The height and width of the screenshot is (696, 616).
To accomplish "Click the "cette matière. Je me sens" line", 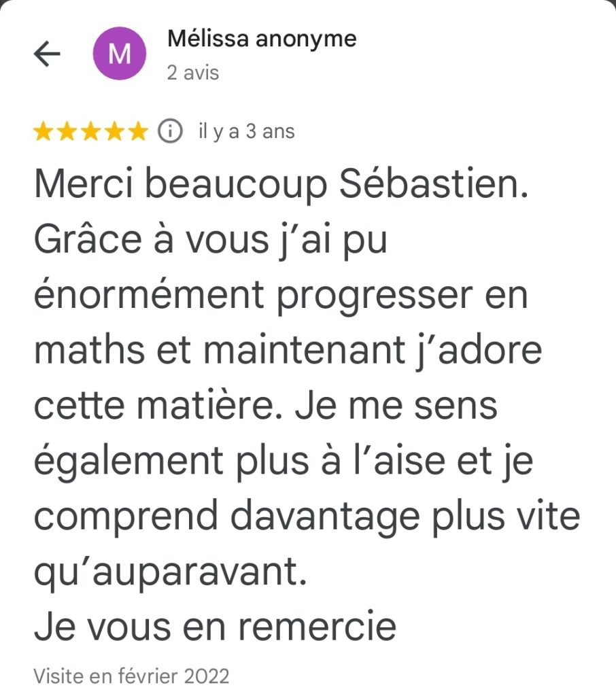I will [x=266, y=406].
